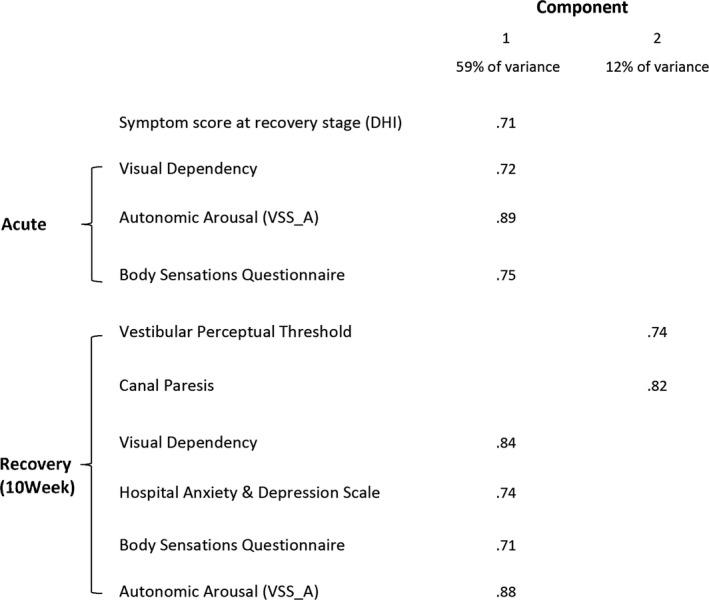Click Visual Dependency under the Recovery group

click(x=187, y=442)
